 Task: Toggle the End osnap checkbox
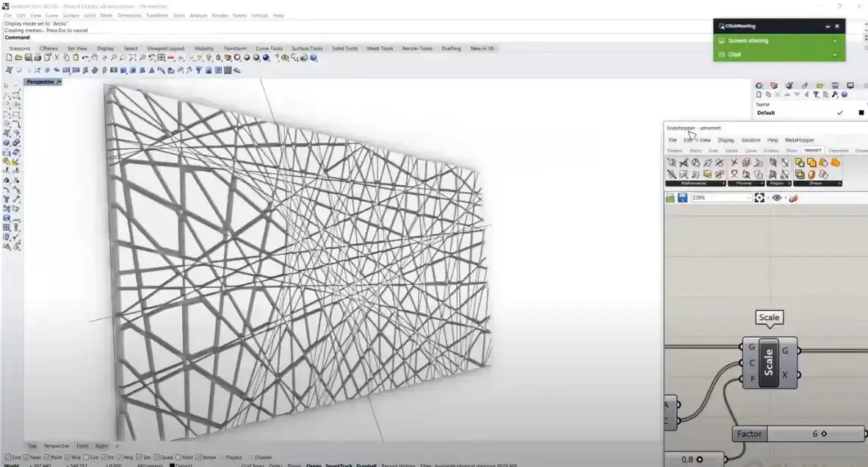pyautogui.click(x=8, y=457)
